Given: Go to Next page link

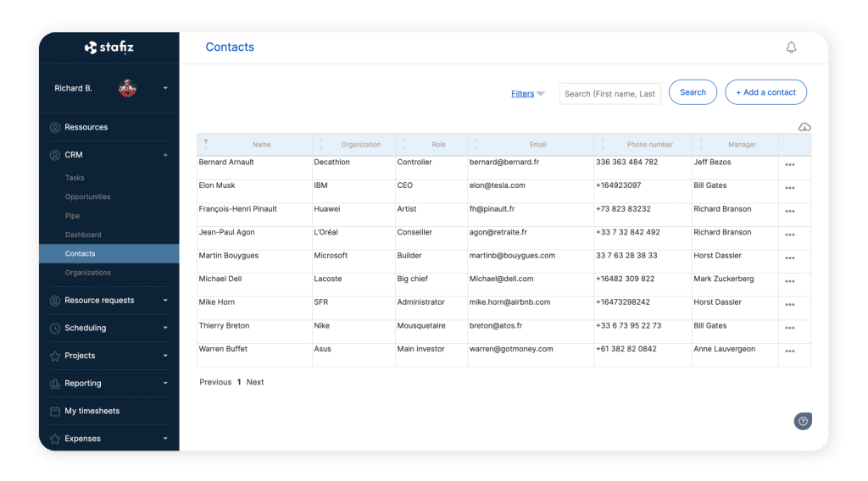Looking at the screenshot, I should point(254,382).
